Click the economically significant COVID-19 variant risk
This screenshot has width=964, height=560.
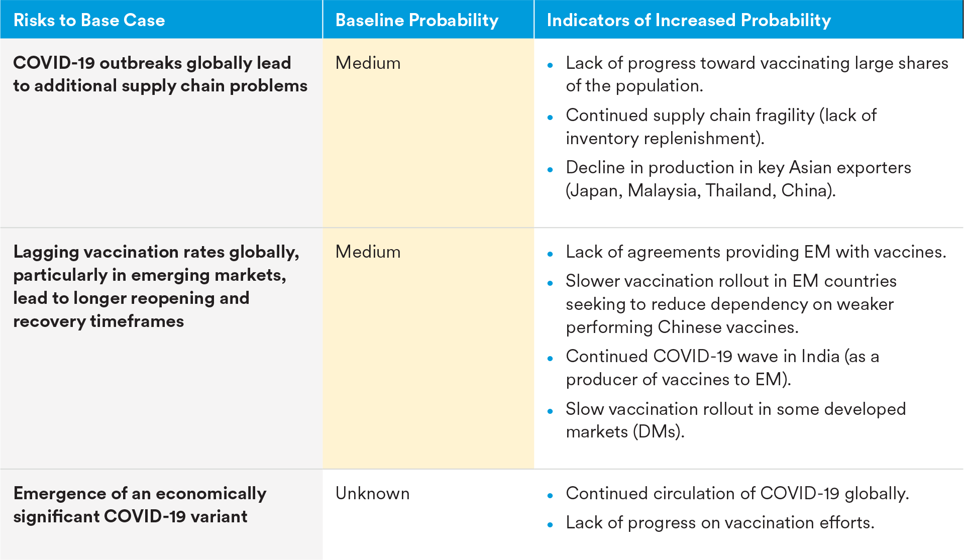(x=140, y=505)
